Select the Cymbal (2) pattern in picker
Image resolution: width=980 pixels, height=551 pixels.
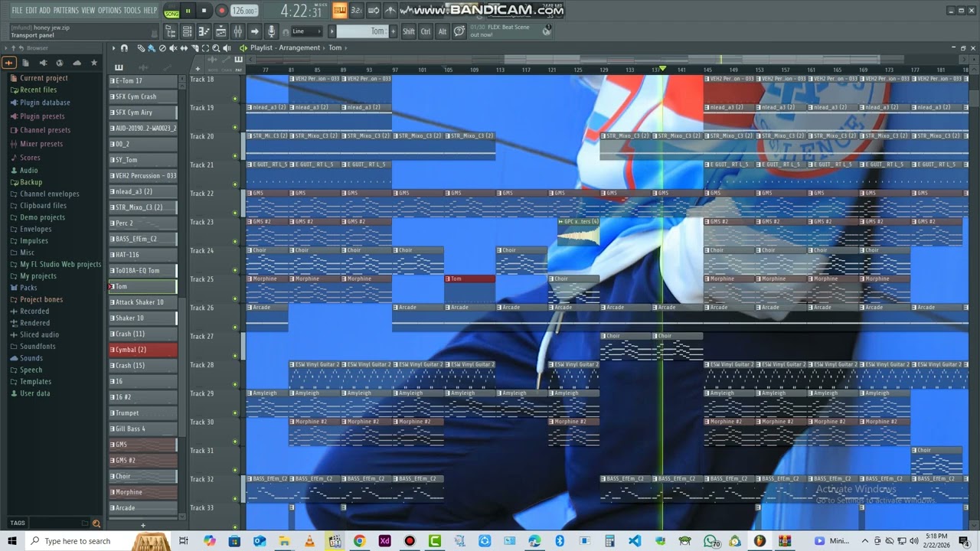[x=143, y=350]
